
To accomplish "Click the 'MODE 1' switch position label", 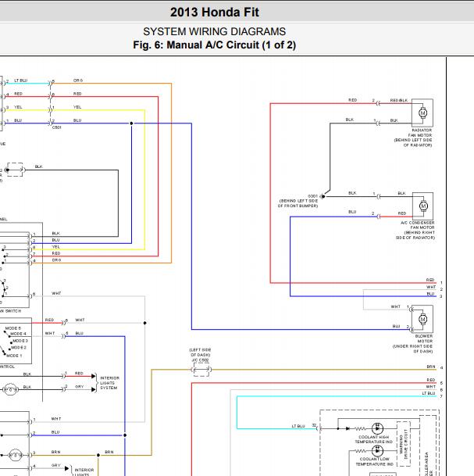I will 14,356.
